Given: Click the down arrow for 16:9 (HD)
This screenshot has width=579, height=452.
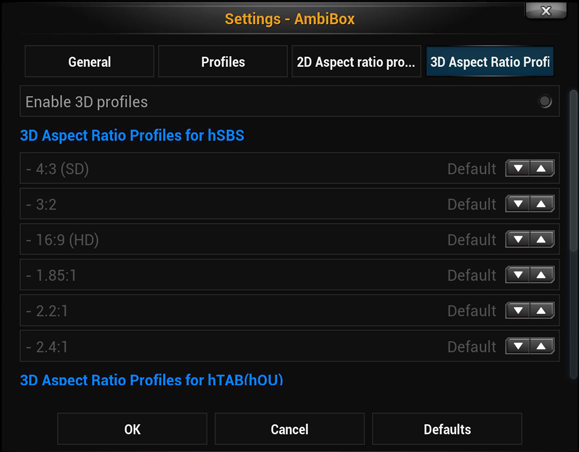Looking at the screenshot, I should (518, 239).
